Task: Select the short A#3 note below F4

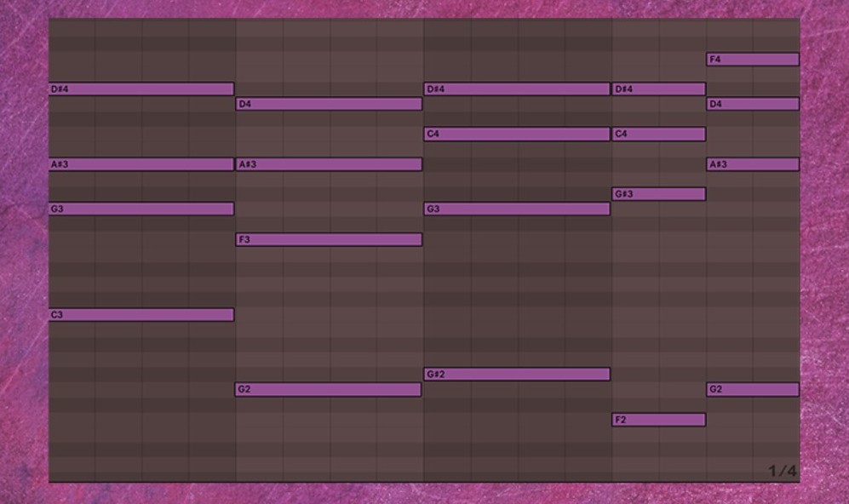Action: [x=753, y=164]
